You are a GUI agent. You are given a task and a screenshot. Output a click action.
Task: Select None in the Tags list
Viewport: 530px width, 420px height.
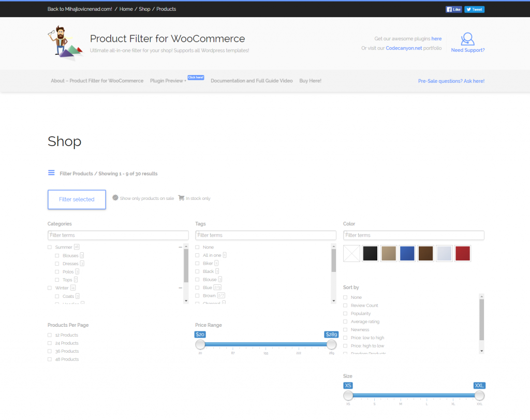coord(197,247)
